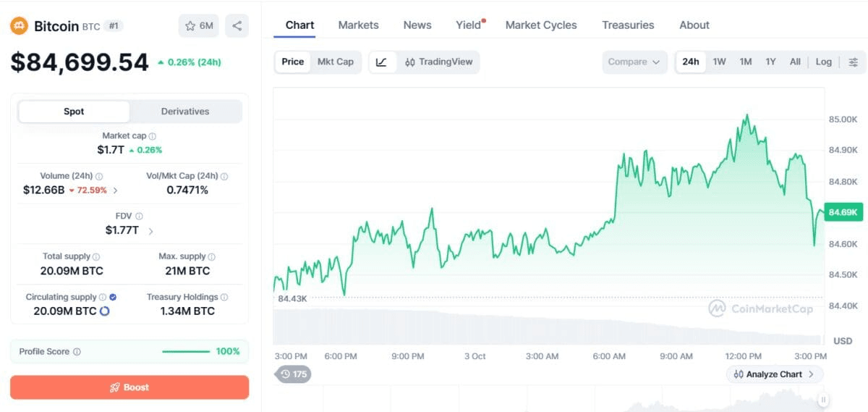Open the Yield tab
Screen dimensions: 868x412
pyautogui.click(x=469, y=25)
